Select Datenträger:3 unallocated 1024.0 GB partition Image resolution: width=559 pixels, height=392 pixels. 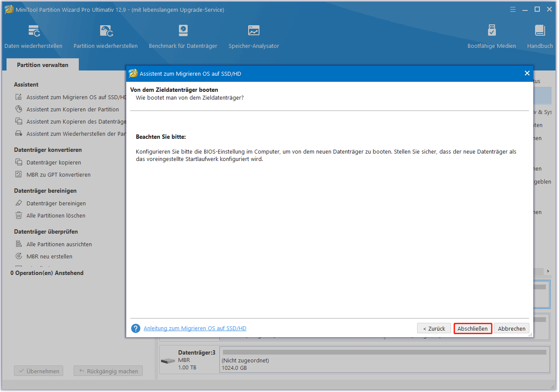pos(385,359)
